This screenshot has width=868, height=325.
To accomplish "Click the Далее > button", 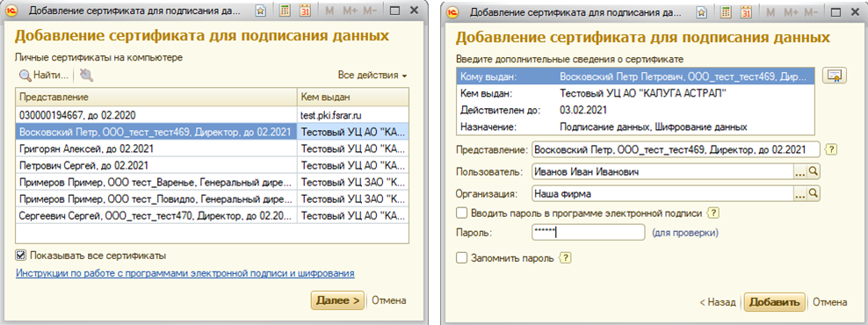I will (337, 300).
